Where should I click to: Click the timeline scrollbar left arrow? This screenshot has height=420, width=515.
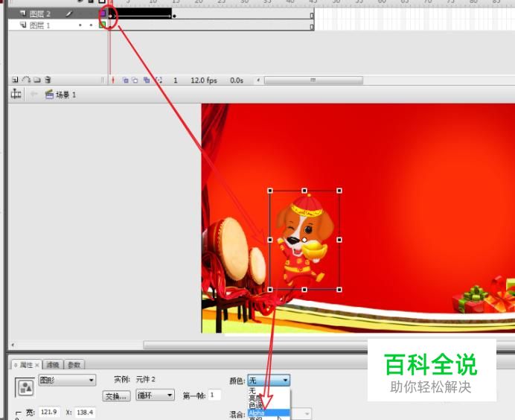[x=258, y=80]
